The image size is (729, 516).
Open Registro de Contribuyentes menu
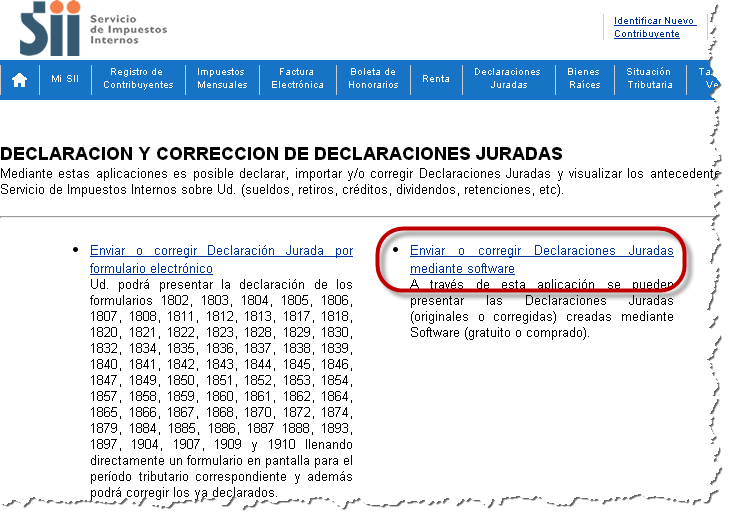point(138,78)
